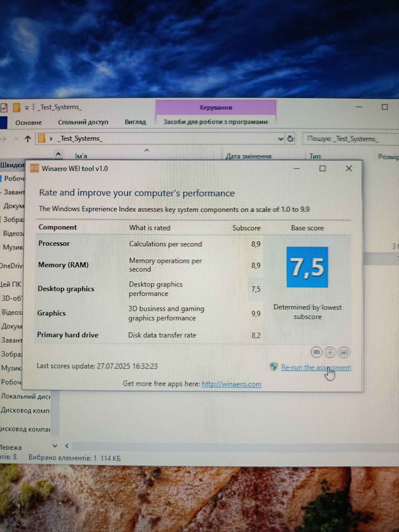The width and height of the screenshot is (399, 532).
Task: Click 'Disk data transfer rate' description
Action: (162, 335)
